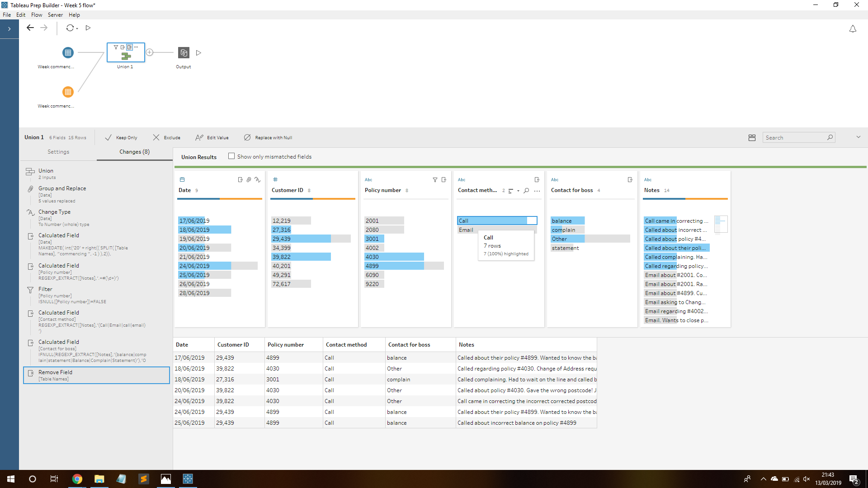
Task: Enable Show only mismatched fields checkbox
Action: [231, 156]
